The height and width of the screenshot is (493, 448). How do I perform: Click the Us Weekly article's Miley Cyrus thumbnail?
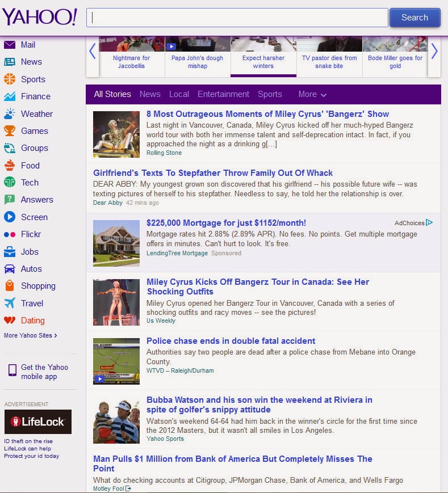tap(116, 302)
